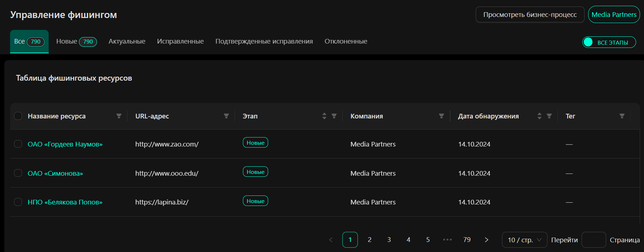Open filter for URL-адрес column
The width and height of the screenshot is (644, 252).
click(226, 116)
